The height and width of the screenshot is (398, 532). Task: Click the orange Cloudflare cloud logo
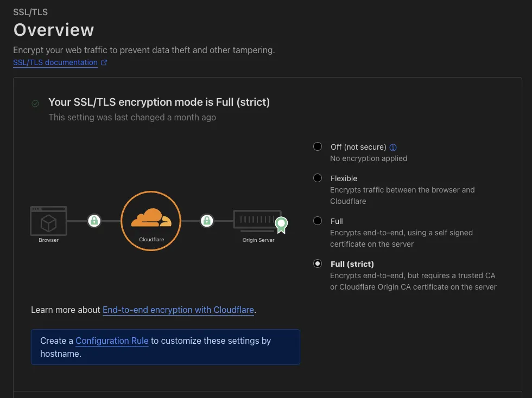(x=151, y=217)
